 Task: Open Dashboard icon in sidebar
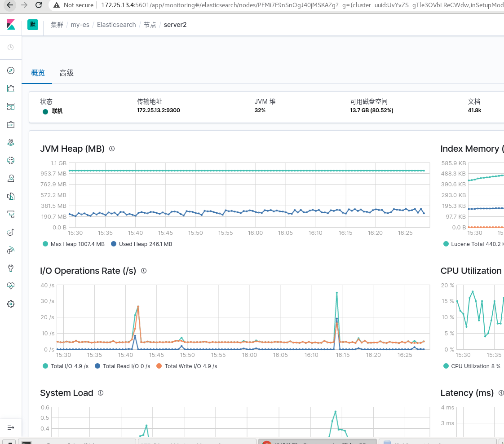tap(11, 107)
